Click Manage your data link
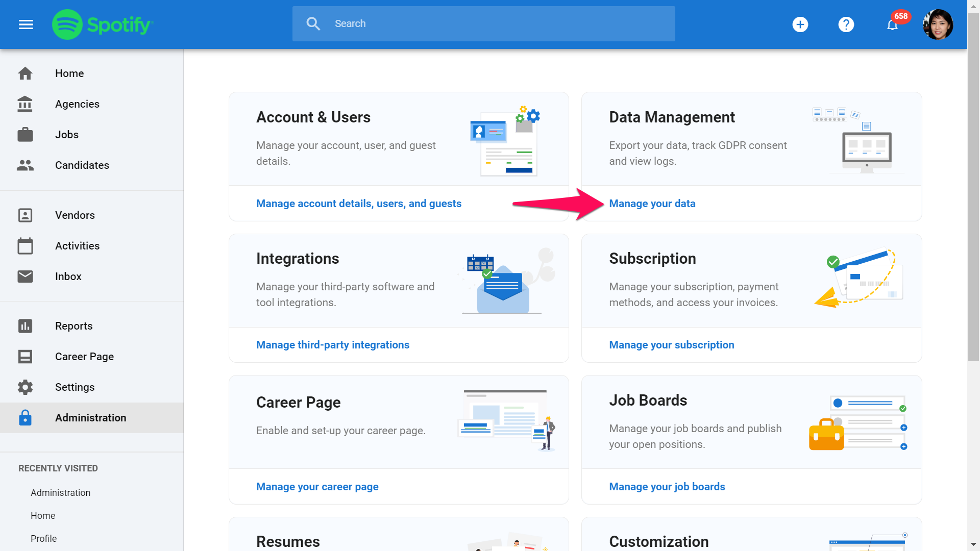The height and width of the screenshot is (551, 980). point(652,204)
